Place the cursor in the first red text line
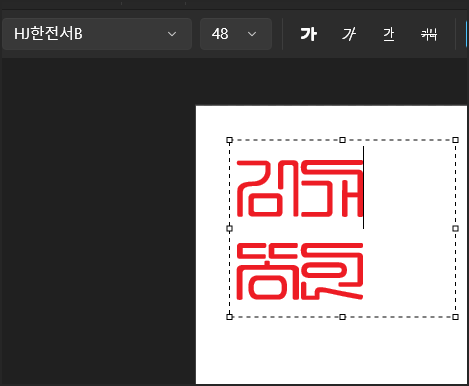Image resolution: width=469 pixels, height=386 pixels. pyautogui.click(x=300, y=189)
